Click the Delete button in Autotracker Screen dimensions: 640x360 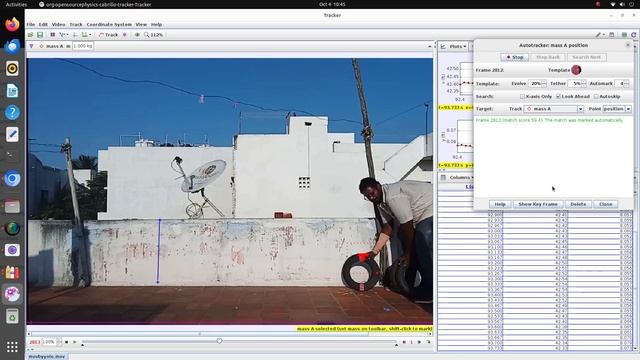tap(578, 204)
